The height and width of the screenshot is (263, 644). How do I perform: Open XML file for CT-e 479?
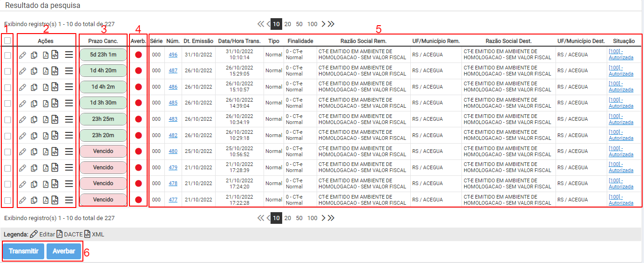point(54,168)
